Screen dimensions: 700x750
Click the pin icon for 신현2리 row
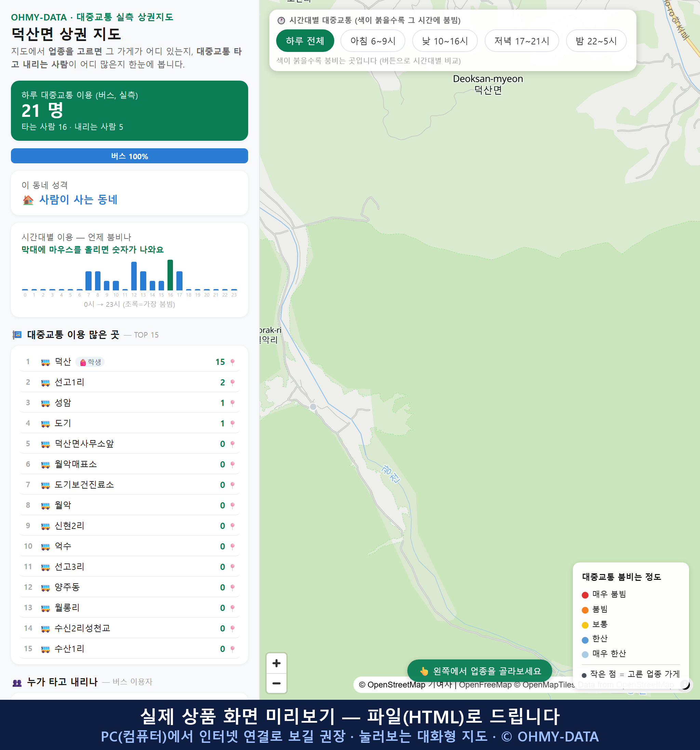pos(232,526)
